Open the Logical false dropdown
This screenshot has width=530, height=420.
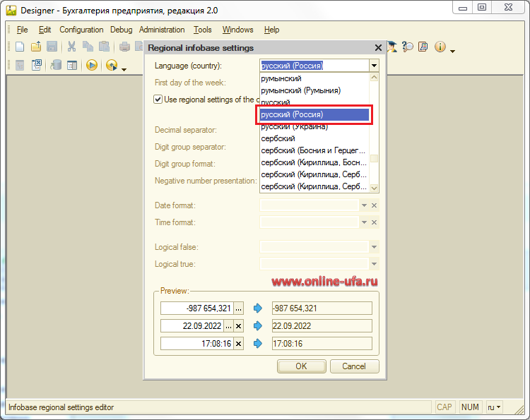point(374,247)
